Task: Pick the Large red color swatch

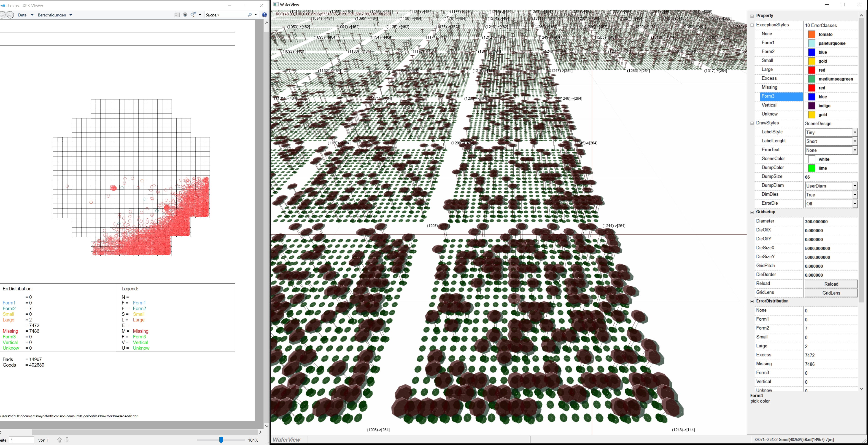Action: pos(812,70)
